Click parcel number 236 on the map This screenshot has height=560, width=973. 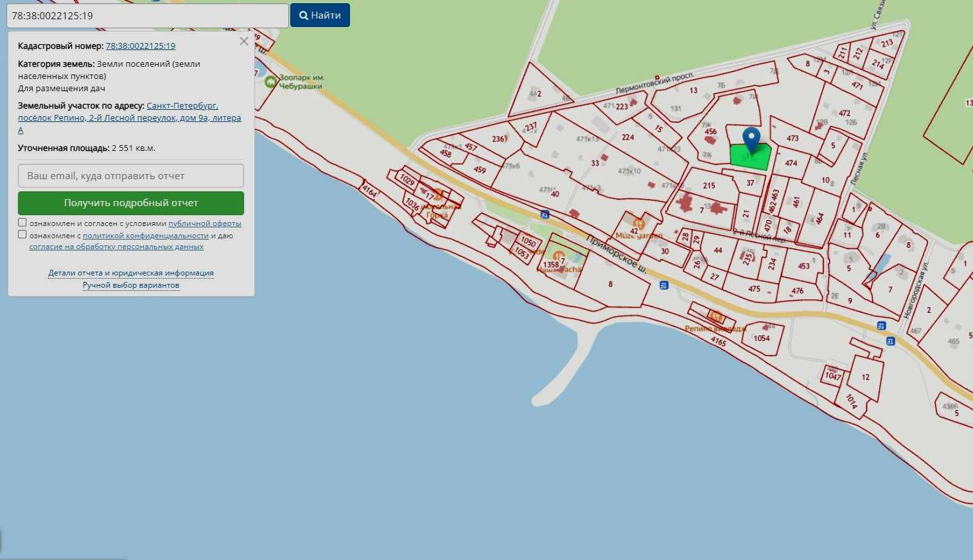pyautogui.click(x=498, y=139)
